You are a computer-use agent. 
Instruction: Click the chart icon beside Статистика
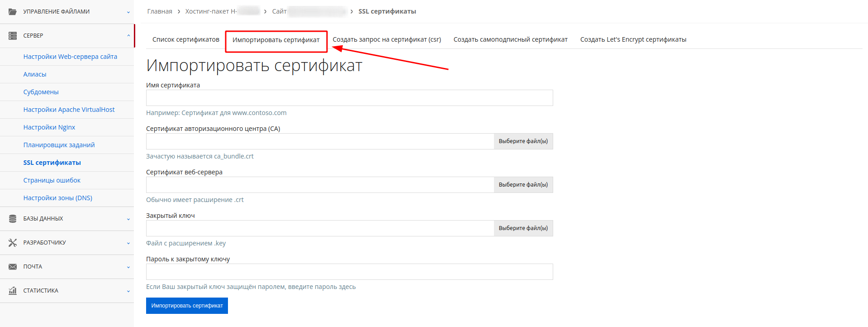coord(13,291)
